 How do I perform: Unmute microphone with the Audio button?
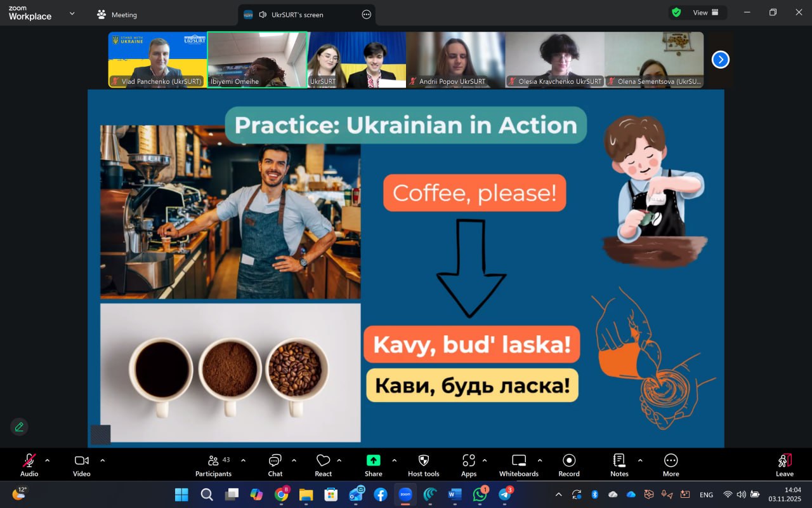click(29, 464)
